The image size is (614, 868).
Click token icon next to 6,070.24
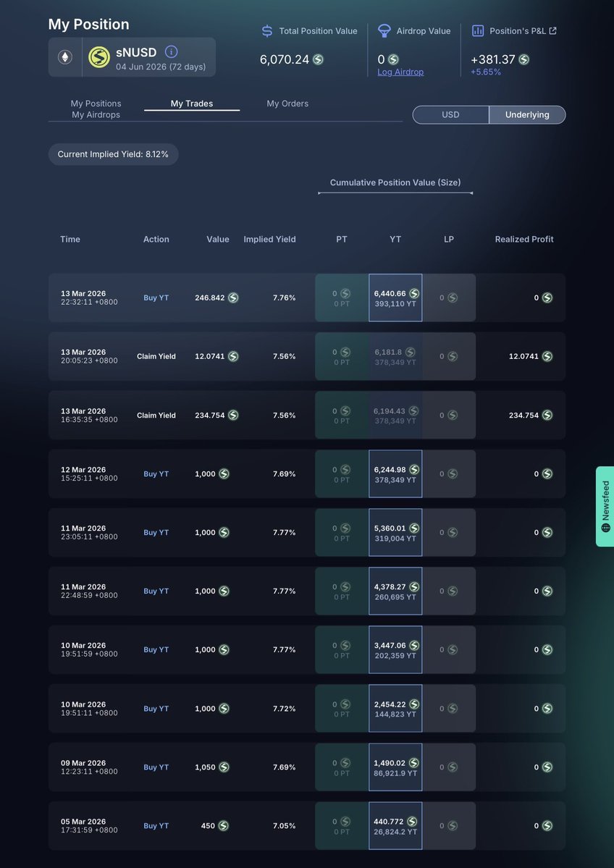pos(318,60)
